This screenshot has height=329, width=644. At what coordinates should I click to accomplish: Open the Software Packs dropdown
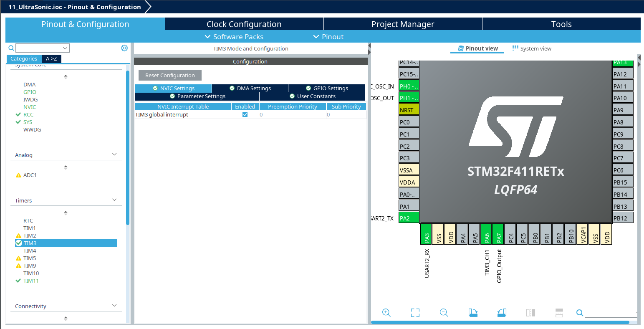pyautogui.click(x=234, y=37)
